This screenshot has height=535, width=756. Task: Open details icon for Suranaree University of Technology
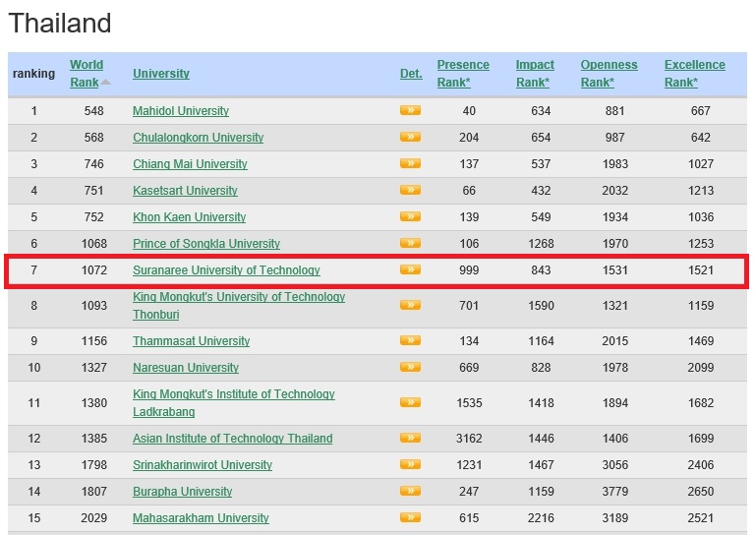coord(410,269)
